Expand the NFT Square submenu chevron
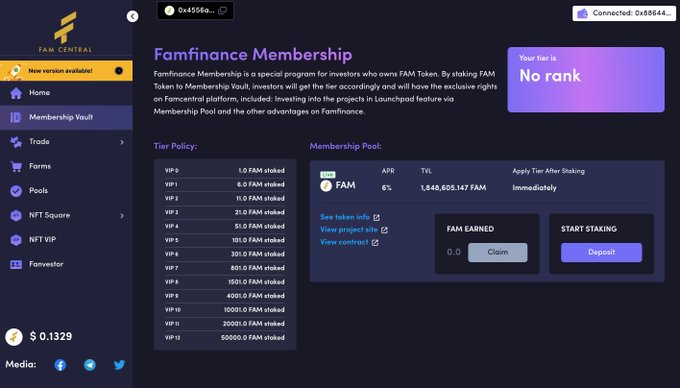Viewport: 680px width, 388px height. pos(122,215)
